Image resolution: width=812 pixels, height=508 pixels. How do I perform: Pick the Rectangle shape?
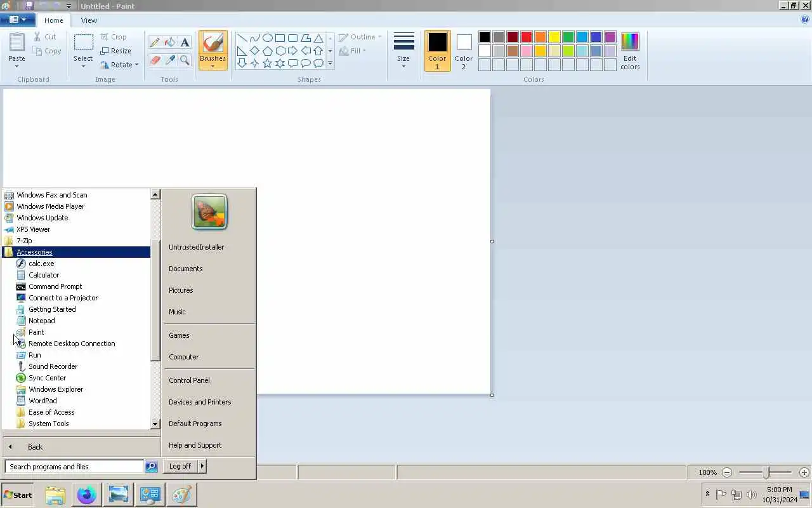click(280, 38)
